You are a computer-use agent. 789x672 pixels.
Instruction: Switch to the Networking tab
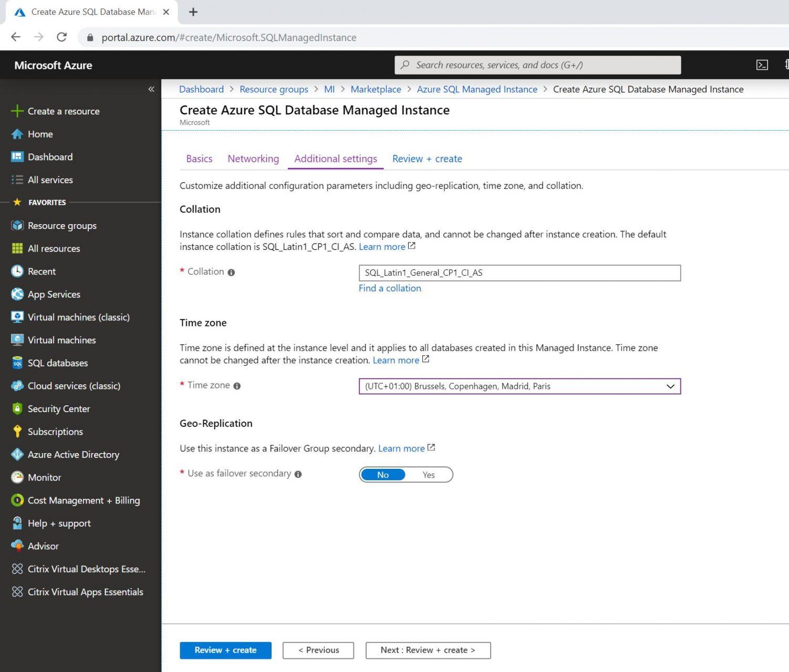tap(253, 159)
